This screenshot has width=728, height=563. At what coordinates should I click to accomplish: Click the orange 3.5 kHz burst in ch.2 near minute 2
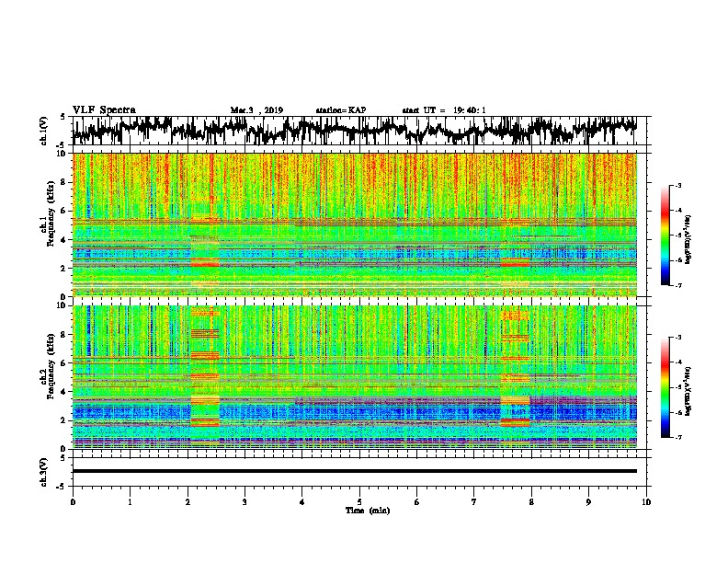205,400
